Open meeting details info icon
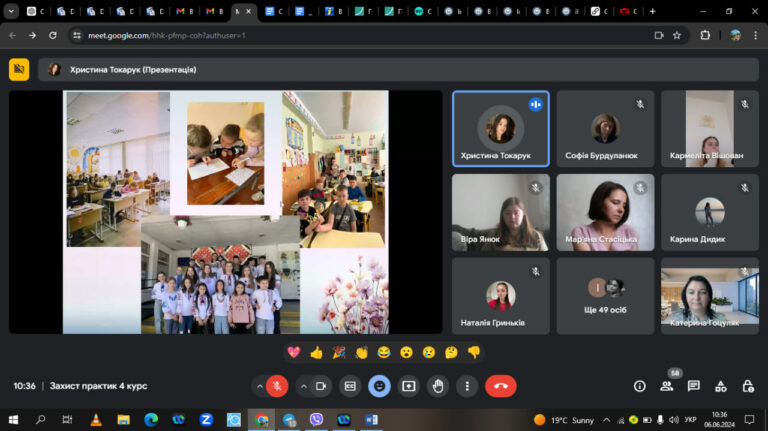Viewport: 768px width, 431px height. (x=639, y=386)
